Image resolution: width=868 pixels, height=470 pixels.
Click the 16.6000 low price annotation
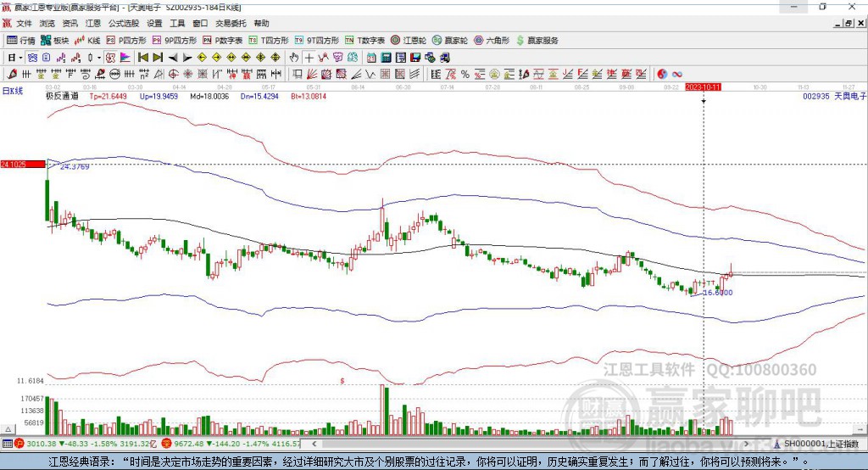click(x=717, y=292)
